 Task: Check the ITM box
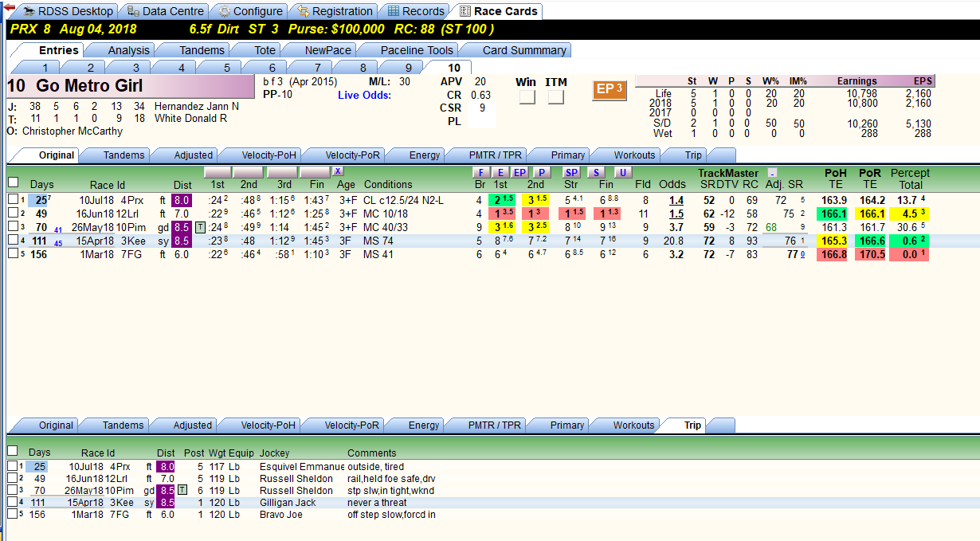pos(556,97)
